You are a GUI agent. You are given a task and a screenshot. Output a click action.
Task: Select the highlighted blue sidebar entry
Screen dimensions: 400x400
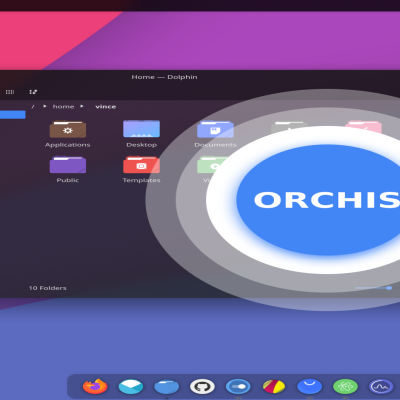coord(13,115)
